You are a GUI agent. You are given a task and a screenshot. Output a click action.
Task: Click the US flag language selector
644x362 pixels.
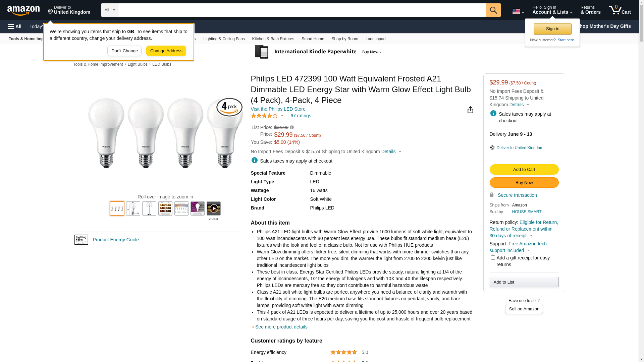tap(518, 12)
